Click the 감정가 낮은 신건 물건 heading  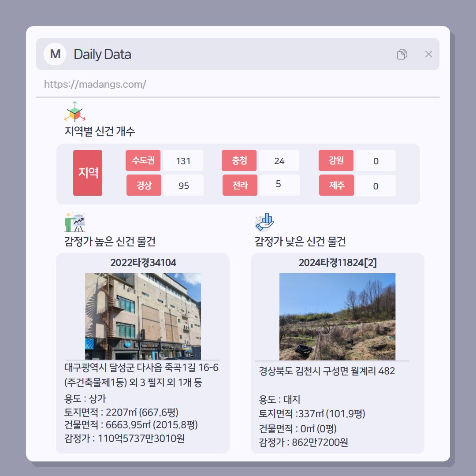tap(300, 242)
